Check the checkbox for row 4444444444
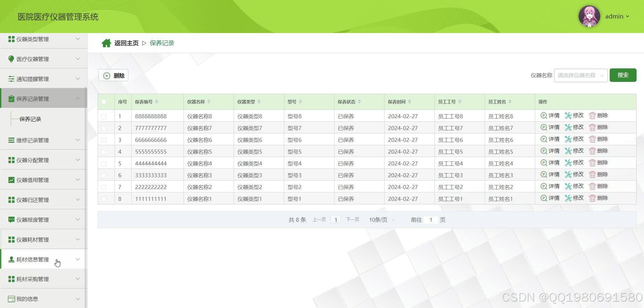644x308 pixels. (x=104, y=164)
